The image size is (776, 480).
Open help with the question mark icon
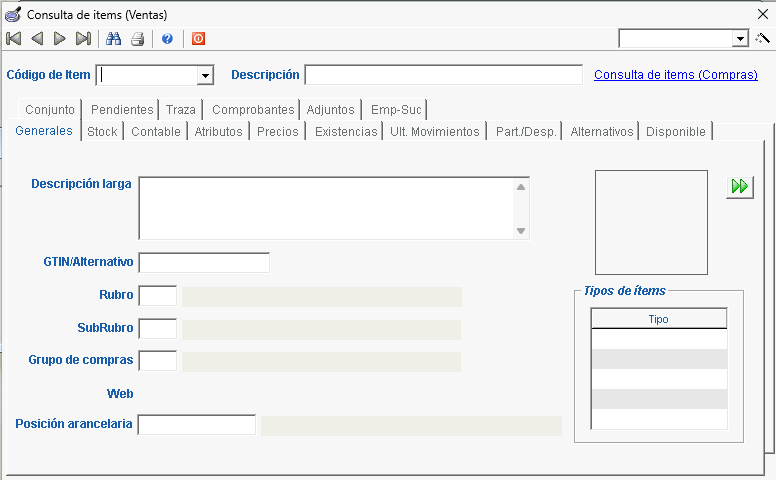[x=167, y=39]
